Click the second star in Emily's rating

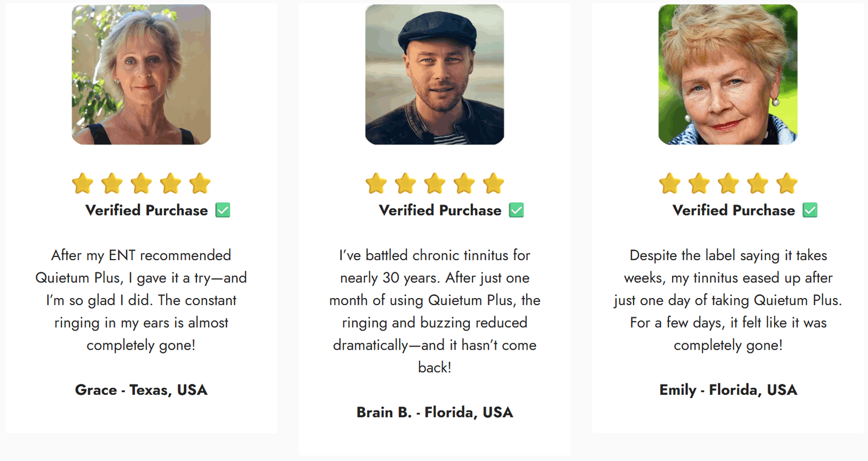pos(699,184)
